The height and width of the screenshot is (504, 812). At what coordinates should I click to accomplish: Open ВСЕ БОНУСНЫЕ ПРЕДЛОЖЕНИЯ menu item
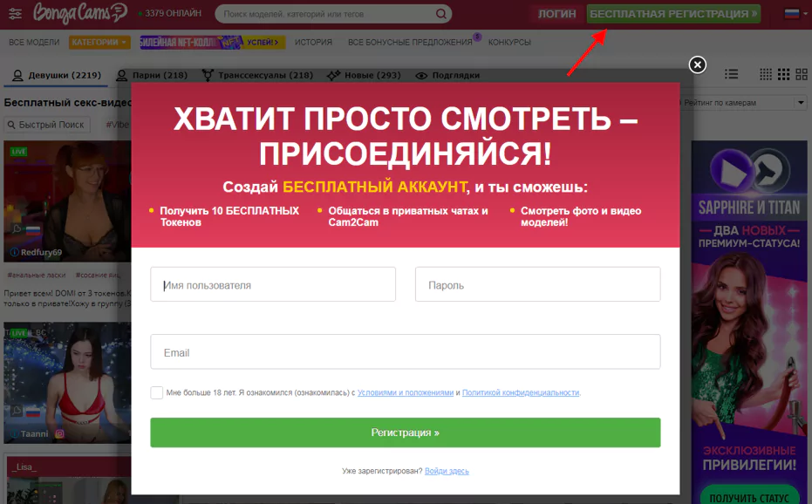(x=410, y=42)
